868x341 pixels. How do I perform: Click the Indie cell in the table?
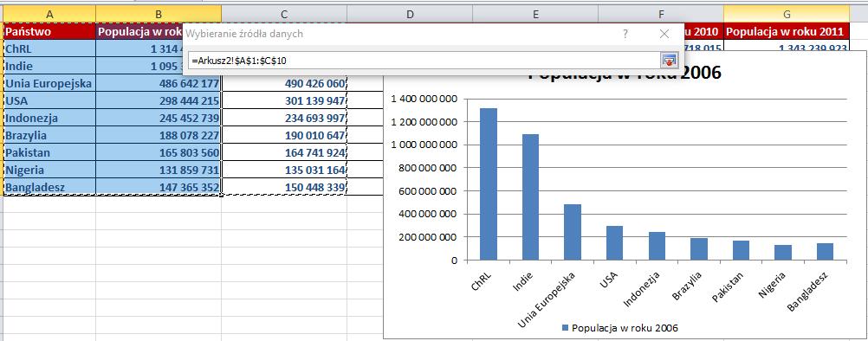[x=50, y=66]
